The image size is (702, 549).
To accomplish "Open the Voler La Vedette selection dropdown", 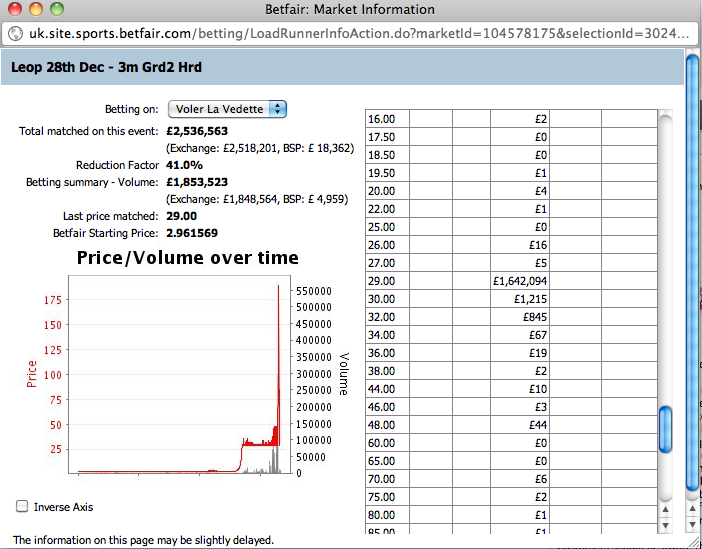I will (227, 109).
